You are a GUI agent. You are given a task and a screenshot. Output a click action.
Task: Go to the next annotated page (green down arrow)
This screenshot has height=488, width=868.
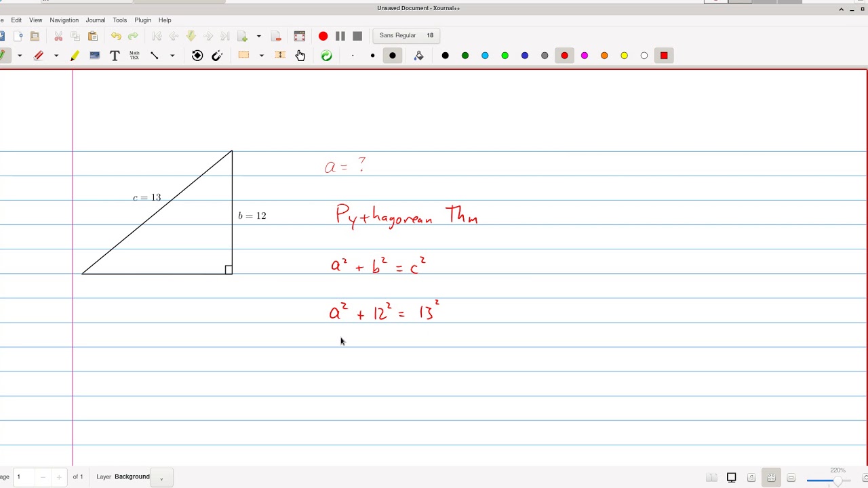coord(191,36)
